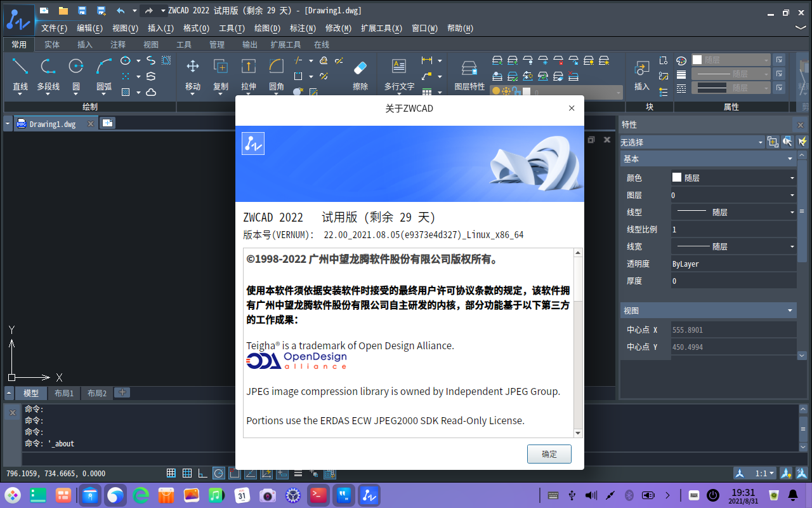Screen dimensions: 812x508
Task: Open the 线型 (linetype) property dropdown
Action: click(x=733, y=213)
